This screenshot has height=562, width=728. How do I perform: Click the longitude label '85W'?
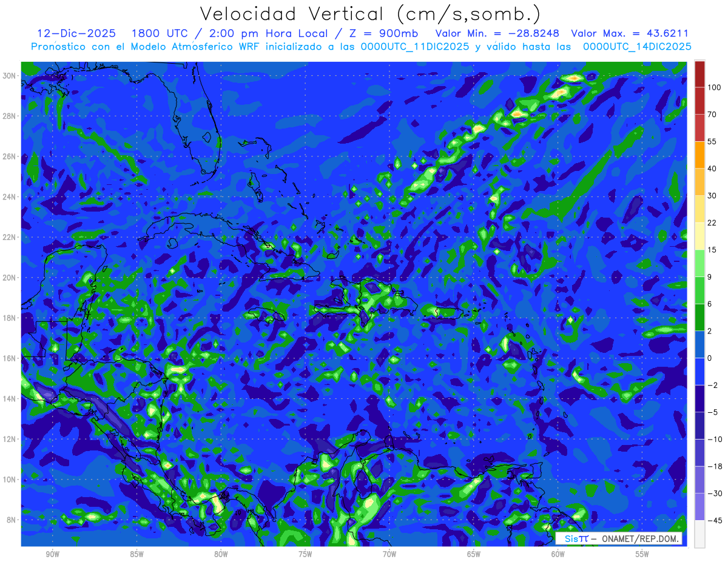[x=136, y=554]
